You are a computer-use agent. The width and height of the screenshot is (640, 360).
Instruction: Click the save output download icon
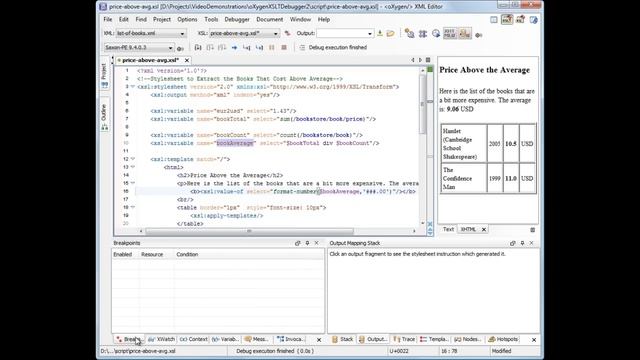coord(380,33)
